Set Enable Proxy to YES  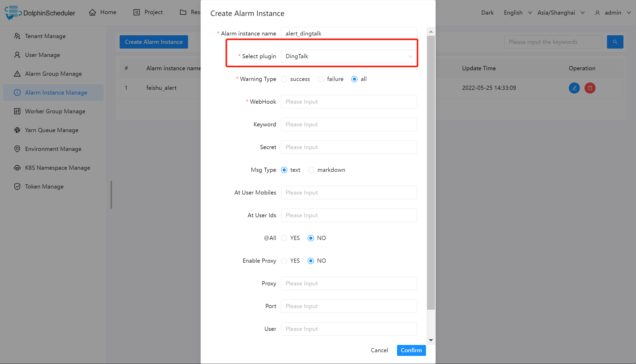click(x=284, y=261)
